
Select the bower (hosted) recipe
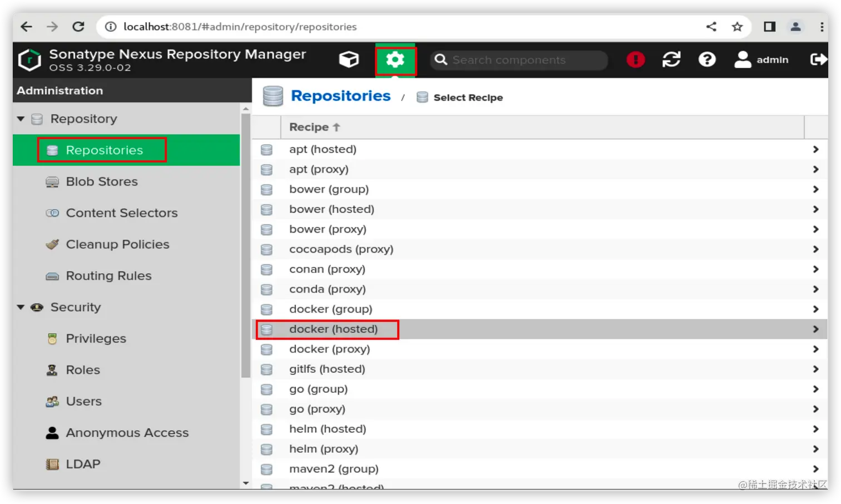[x=540, y=209]
